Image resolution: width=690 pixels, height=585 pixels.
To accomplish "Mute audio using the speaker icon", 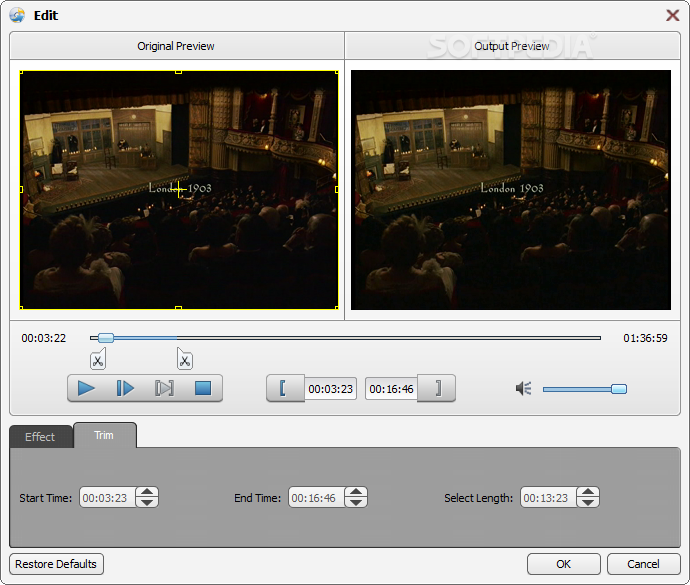I will (524, 388).
